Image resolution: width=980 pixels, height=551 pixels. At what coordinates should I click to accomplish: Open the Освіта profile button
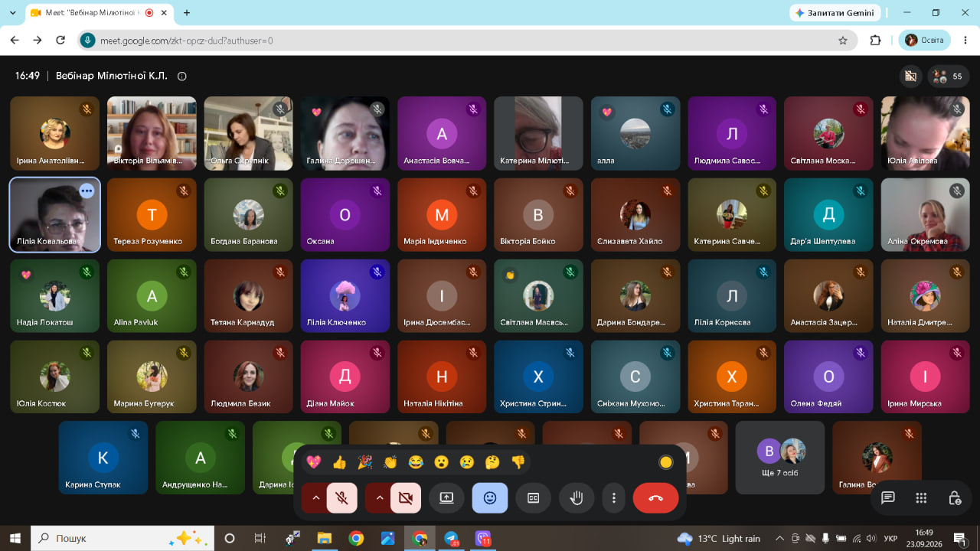925,41
